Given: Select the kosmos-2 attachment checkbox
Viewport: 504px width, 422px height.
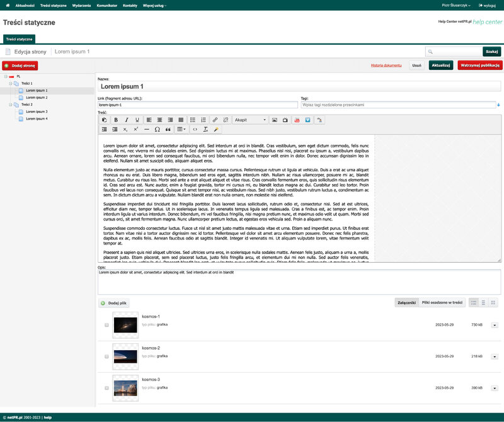Looking at the screenshot, I should tap(106, 356).
